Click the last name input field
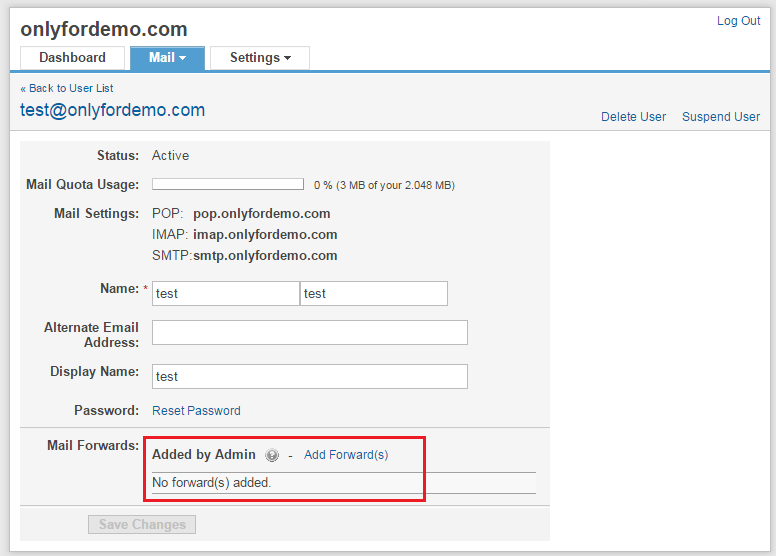Viewport: 776px width, 556px height. [x=373, y=294]
